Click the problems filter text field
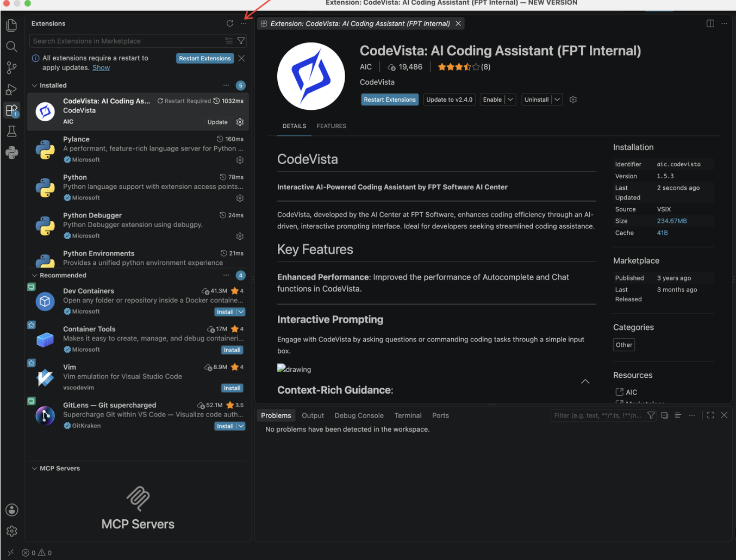The image size is (736, 560). pyautogui.click(x=598, y=415)
